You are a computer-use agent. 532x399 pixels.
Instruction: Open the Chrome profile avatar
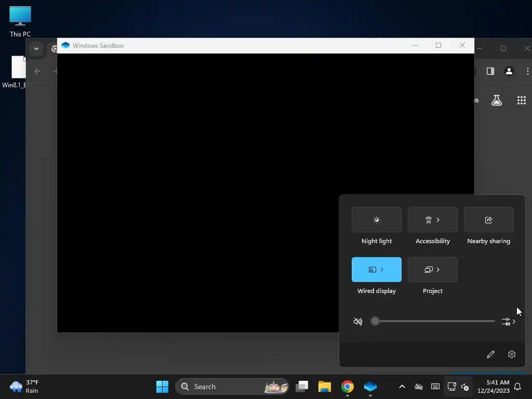coord(509,71)
